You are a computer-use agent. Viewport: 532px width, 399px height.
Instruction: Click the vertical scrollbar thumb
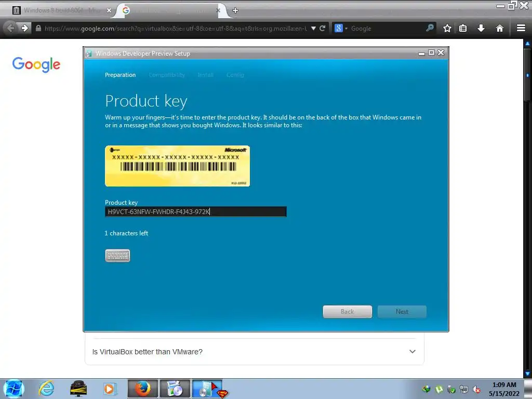(528, 75)
